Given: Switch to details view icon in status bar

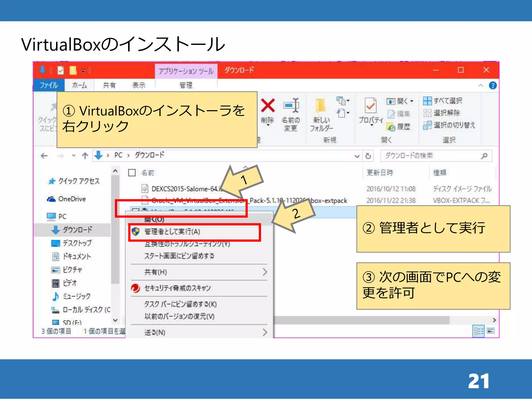Looking at the screenshot, I should click(x=479, y=331).
